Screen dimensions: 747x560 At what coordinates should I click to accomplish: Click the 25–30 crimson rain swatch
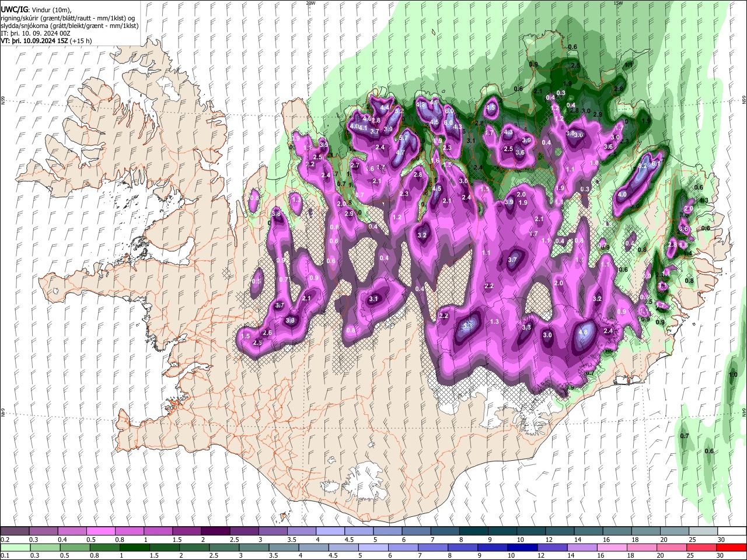click(701, 547)
